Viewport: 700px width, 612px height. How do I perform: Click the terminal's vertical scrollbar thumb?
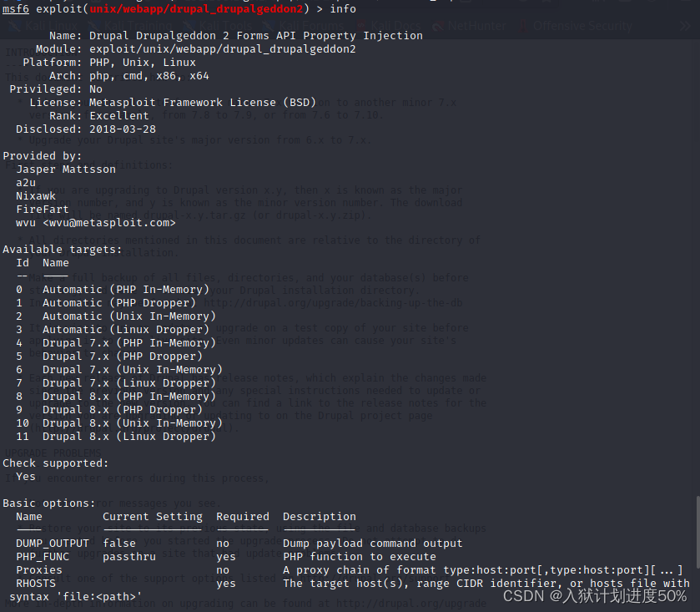click(x=697, y=530)
